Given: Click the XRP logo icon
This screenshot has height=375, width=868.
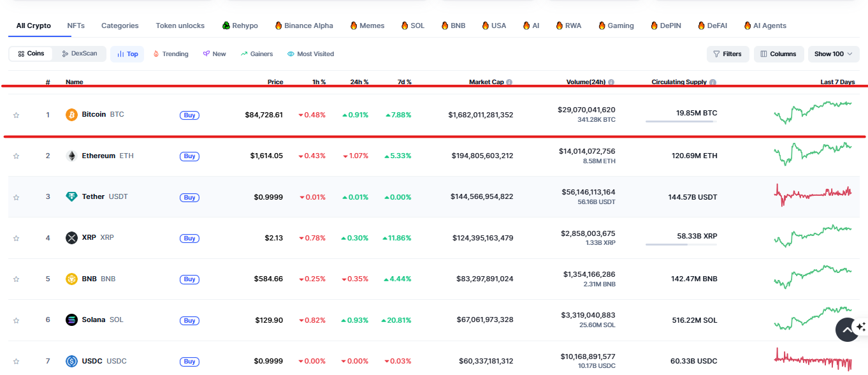Looking at the screenshot, I should tap(72, 238).
